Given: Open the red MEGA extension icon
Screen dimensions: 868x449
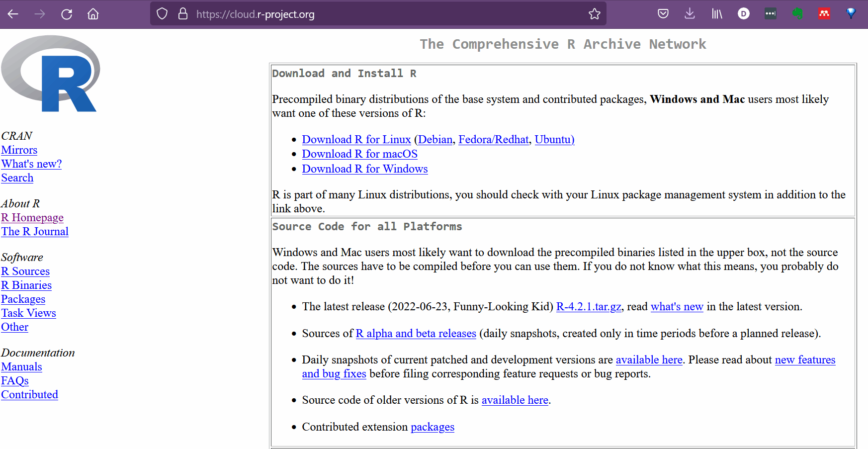Looking at the screenshot, I should pyautogui.click(x=824, y=14).
